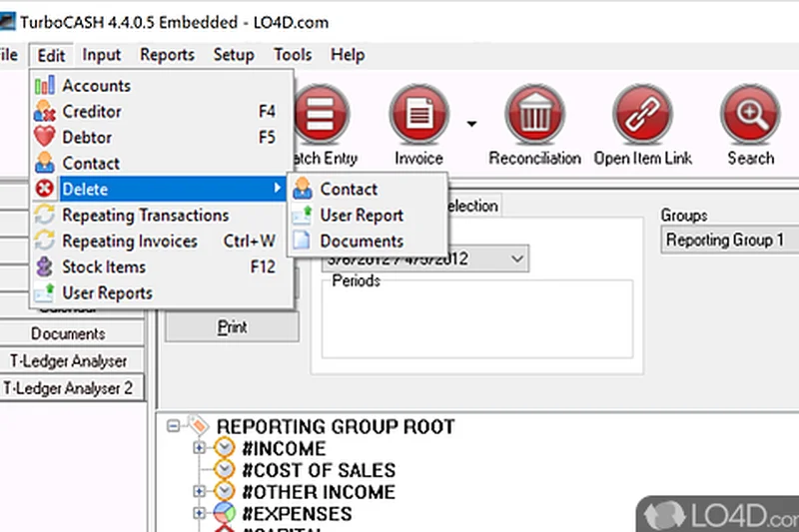799x532 pixels.
Task: Select Documents in the Delete submenu
Action: pyautogui.click(x=362, y=242)
